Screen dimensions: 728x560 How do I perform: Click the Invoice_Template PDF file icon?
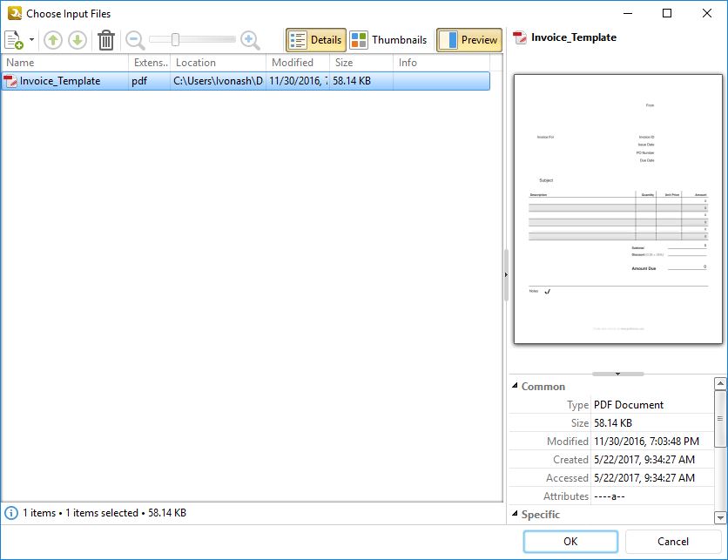pyautogui.click(x=13, y=80)
